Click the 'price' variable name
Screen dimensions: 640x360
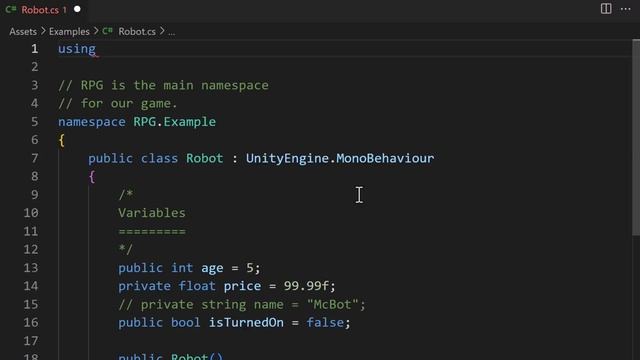click(x=242, y=286)
